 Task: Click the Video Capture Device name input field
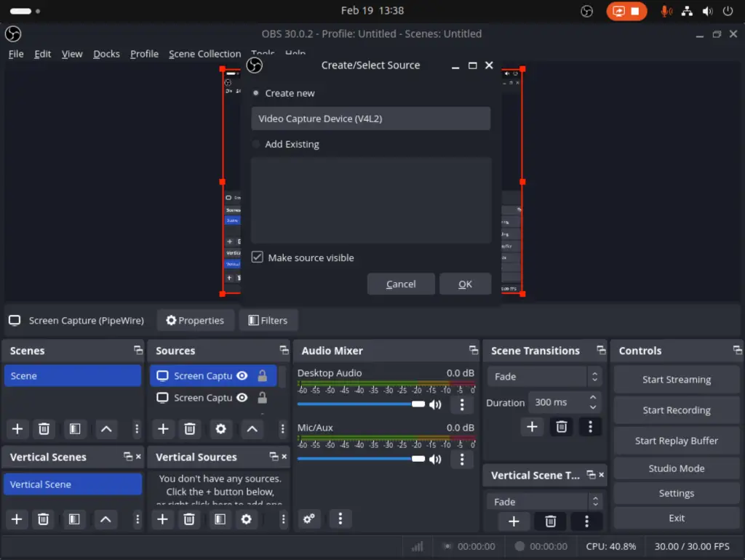(370, 118)
